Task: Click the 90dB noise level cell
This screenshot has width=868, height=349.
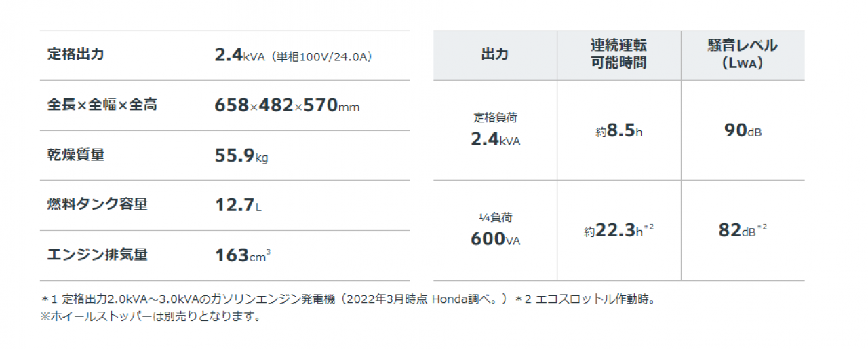Action: coord(743,131)
